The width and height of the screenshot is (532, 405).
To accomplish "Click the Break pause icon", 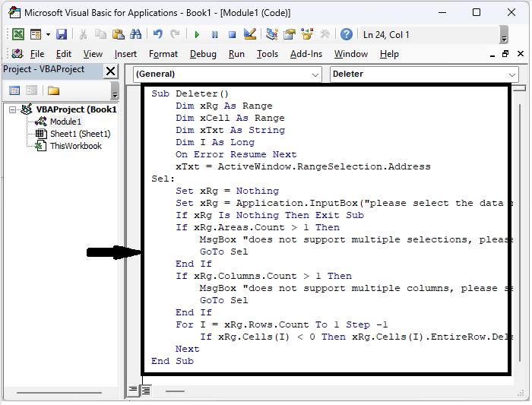I will coord(214,35).
